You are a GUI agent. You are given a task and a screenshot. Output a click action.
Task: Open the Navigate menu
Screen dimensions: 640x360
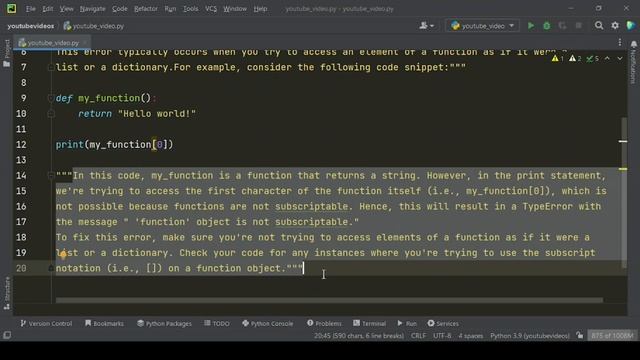pos(92,9)
